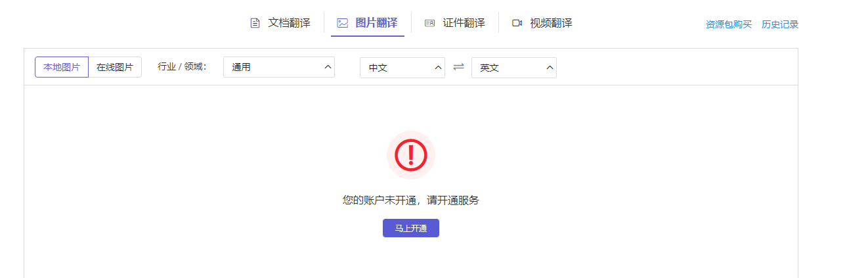View 历史记录 link
The width and height of the screenshot is (868, 278).
(780, 25)
